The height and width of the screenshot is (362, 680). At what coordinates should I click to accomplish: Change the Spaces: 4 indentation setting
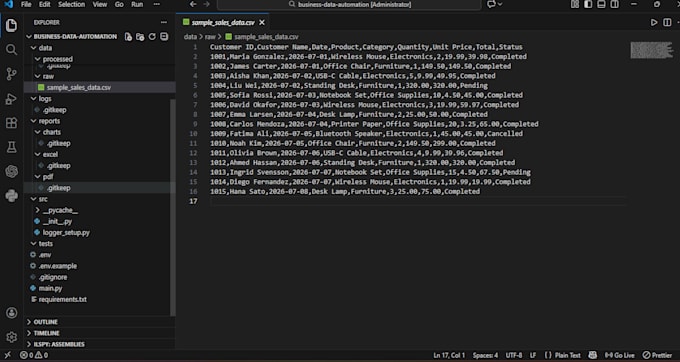click(485, 355)
